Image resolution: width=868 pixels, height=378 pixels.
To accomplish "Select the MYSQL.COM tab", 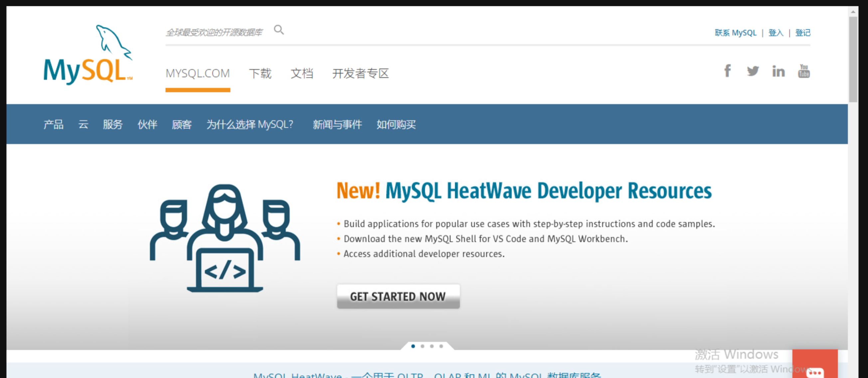I will point(198,73).
